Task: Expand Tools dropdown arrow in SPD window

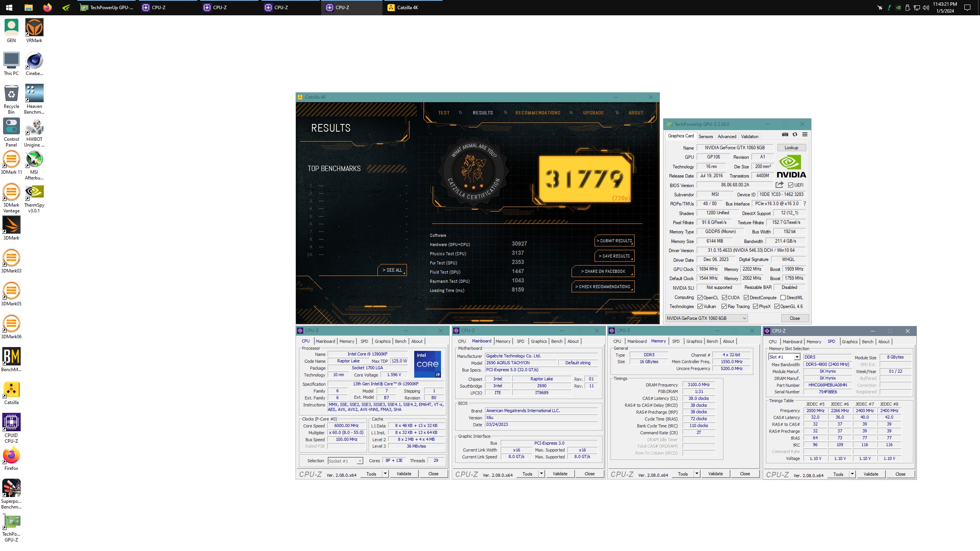Action: pos(852,474)
